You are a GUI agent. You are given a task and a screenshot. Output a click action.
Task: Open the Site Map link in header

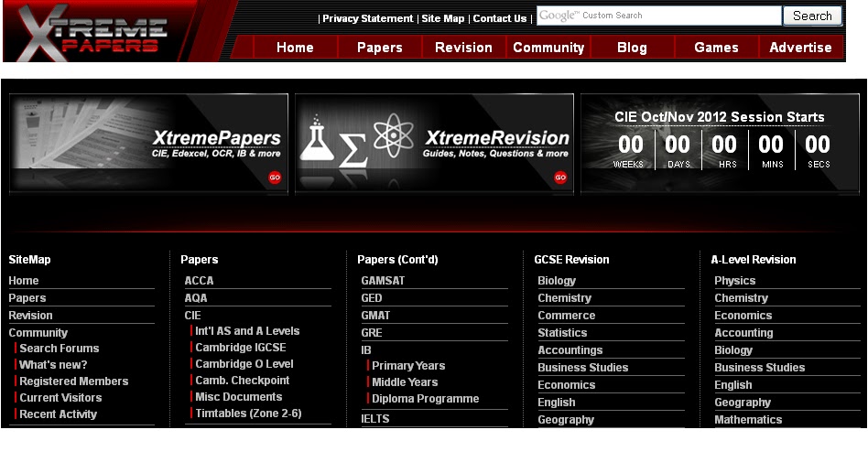coord(443,18)
